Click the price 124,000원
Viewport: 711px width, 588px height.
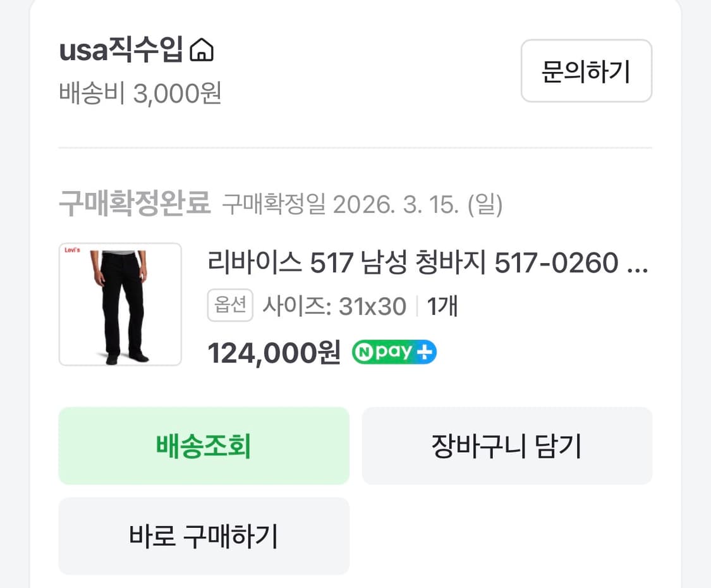270,352
